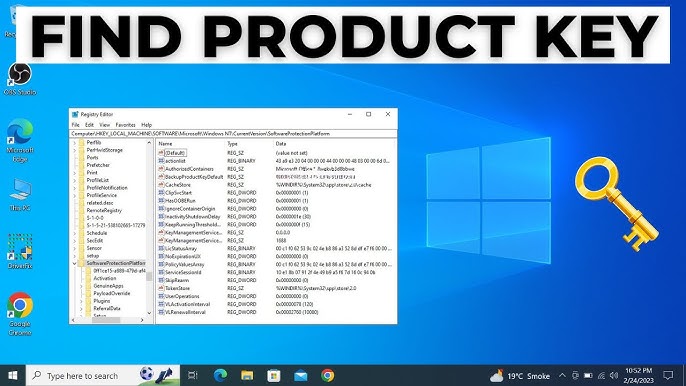Open the View menu in Registry Editor
Screen dimensions: 686x386
click(x=105, y=125)
